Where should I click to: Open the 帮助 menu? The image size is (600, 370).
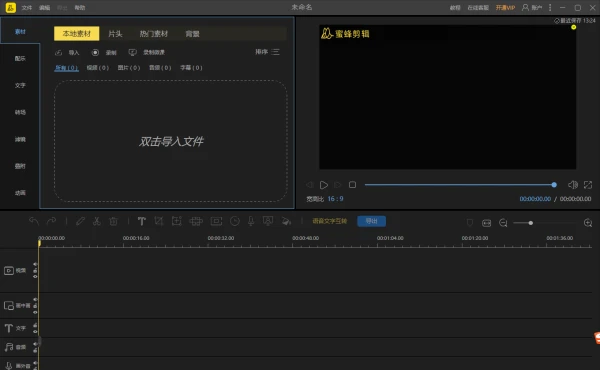tap(80, 8)
